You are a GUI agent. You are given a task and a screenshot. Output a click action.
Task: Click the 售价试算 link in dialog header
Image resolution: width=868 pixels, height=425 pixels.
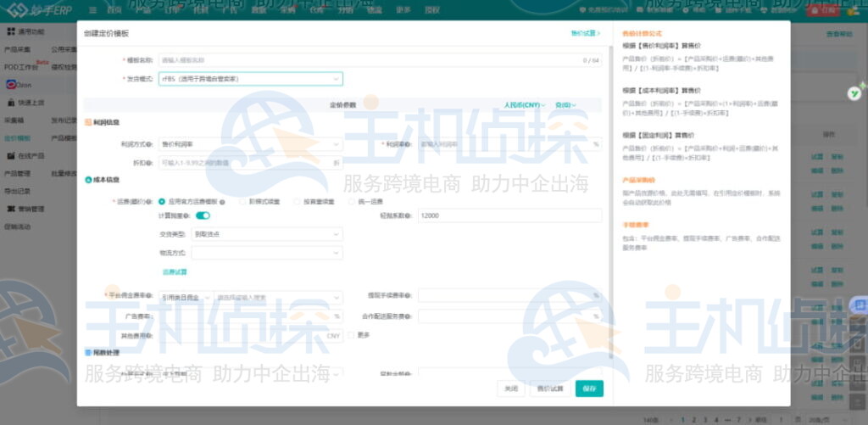[x=586, y=33]
